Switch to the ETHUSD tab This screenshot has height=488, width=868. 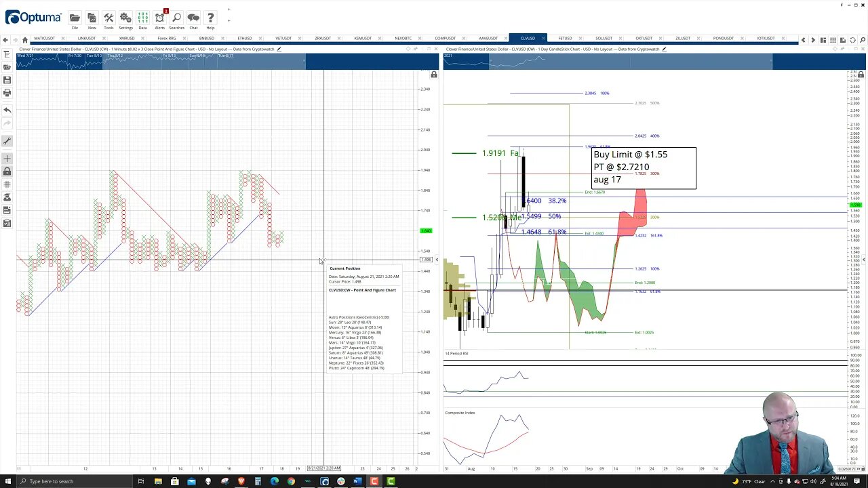click(245, 39)
